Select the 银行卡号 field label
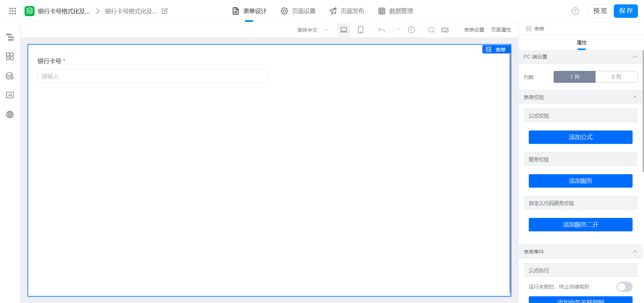 (x=49, y=61)
